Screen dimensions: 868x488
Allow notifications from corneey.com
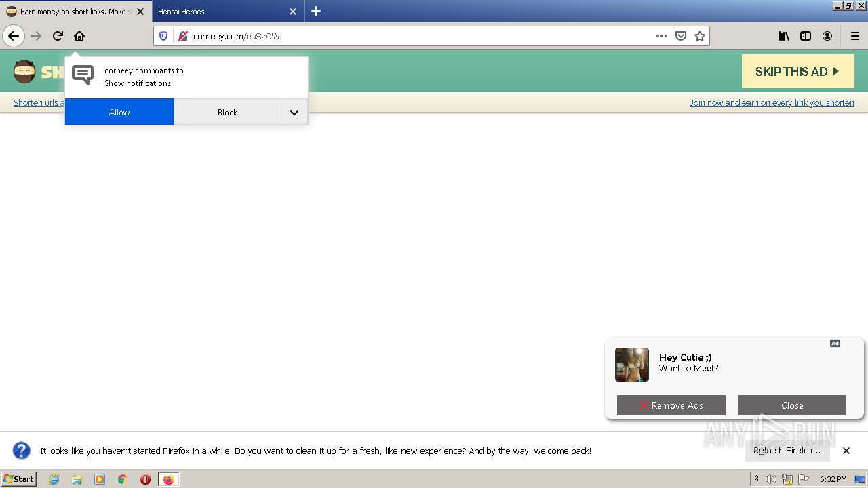(119, 112)
